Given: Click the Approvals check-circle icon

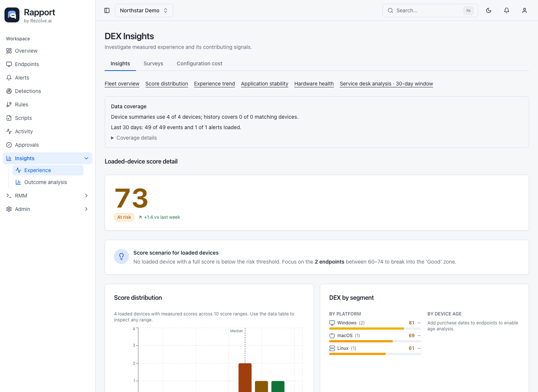Looking at the screenshot, I should point(9,145).
